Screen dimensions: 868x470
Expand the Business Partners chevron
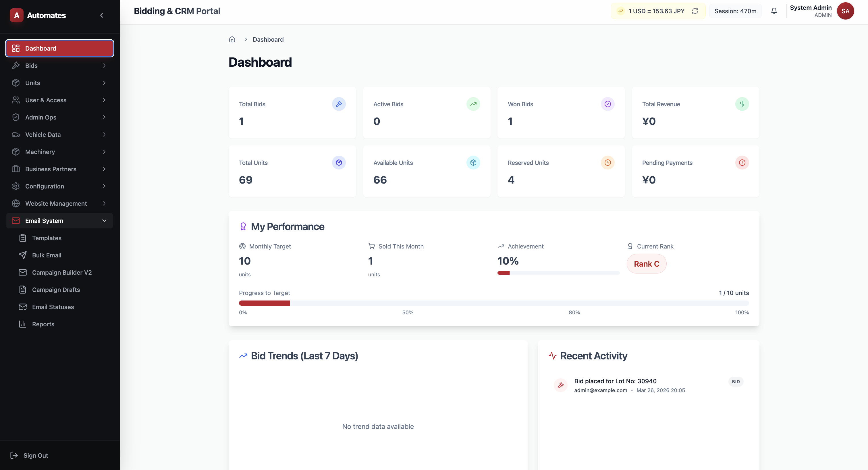[x=104, y=169]
